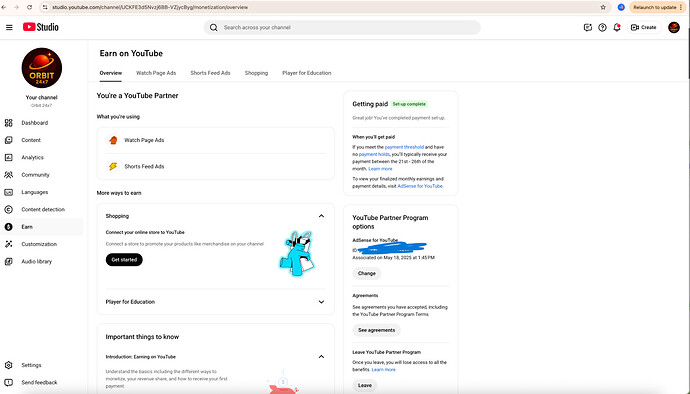Select Earn in the sidebar

coord(42,227)
